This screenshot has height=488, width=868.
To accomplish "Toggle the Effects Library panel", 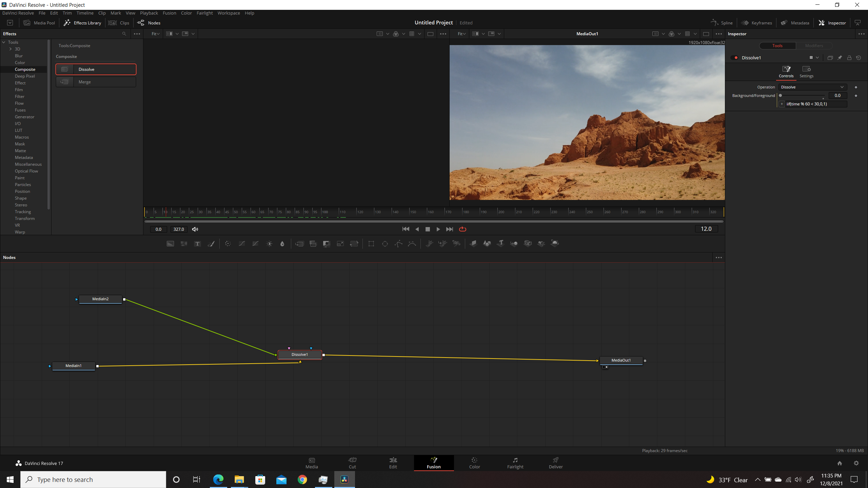I will pos(82,23).
